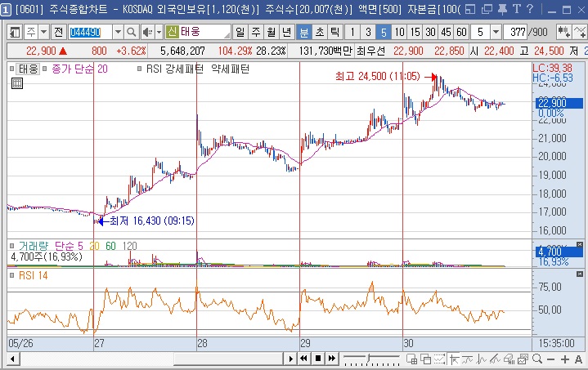The image size is (588, 370).
Task: Open the dropdown arrow beside speaker icon
Action: click(159, 32)
